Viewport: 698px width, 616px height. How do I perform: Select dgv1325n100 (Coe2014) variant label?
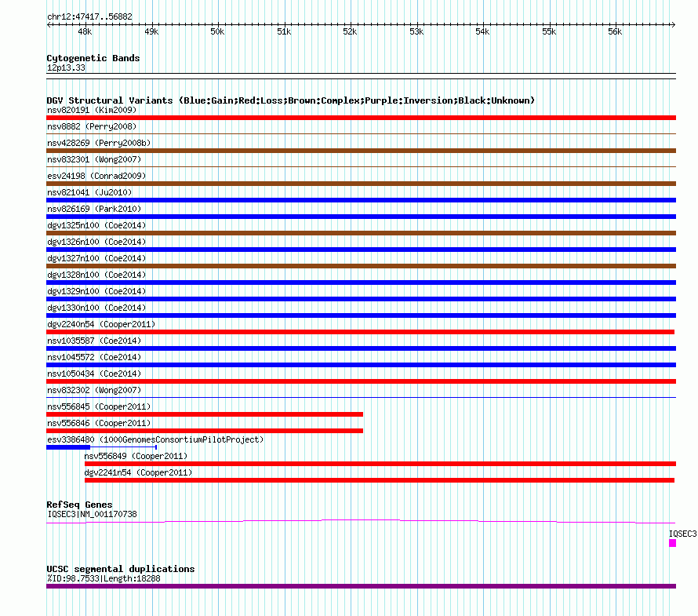pyautogui.click(x=96, y=225)
